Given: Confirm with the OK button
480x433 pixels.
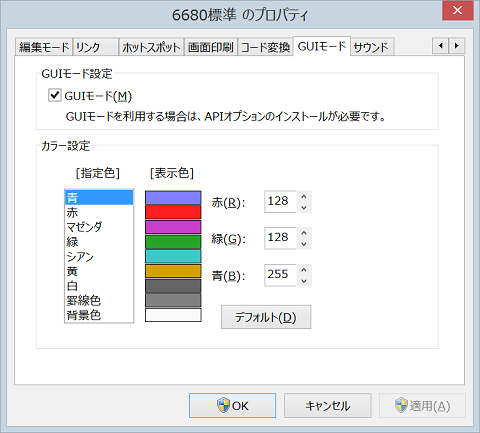Looking at the screenshot, I should pyautogui.click(x=232, y=405).
